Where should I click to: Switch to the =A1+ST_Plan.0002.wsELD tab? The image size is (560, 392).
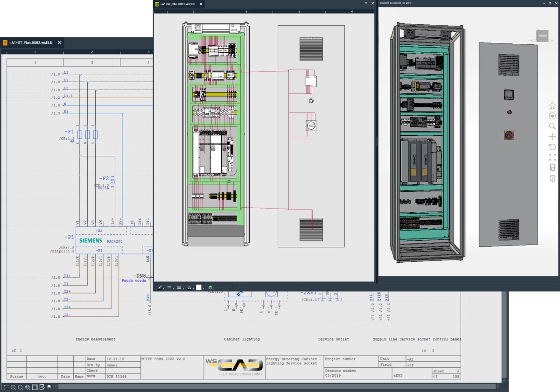[32, 42]
